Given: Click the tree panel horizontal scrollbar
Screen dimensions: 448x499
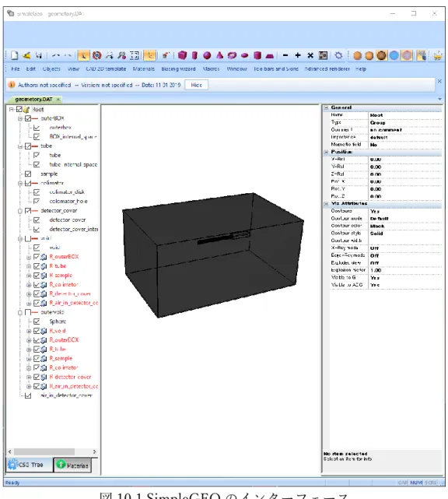Looking at the screenshot, I should coord(44,452).
